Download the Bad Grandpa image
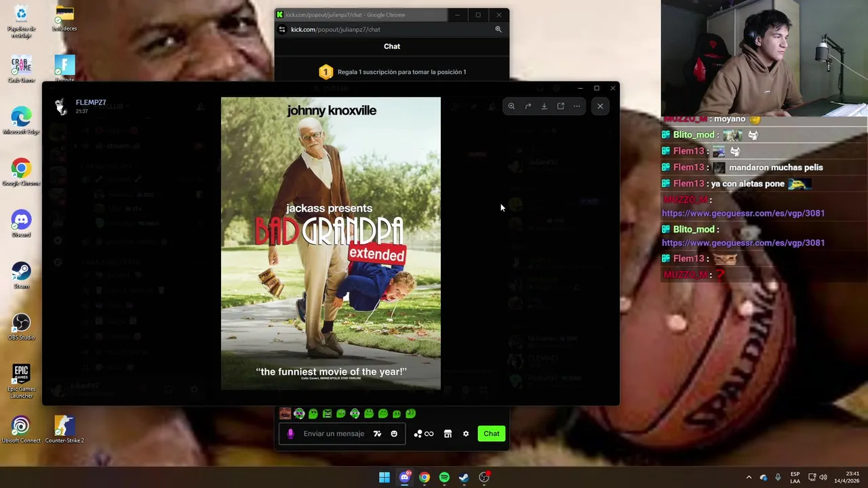This screenshot has width=868, height=488. click(x=544, y=106)
